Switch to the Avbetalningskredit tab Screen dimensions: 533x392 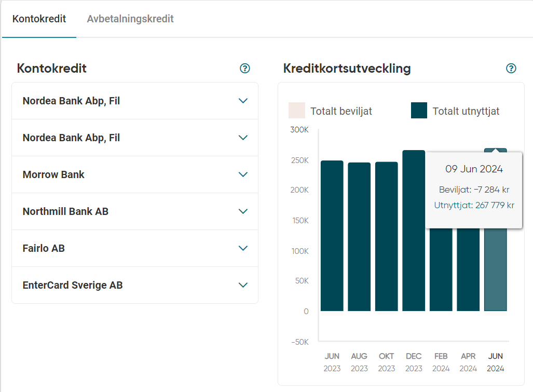[130, 19]
